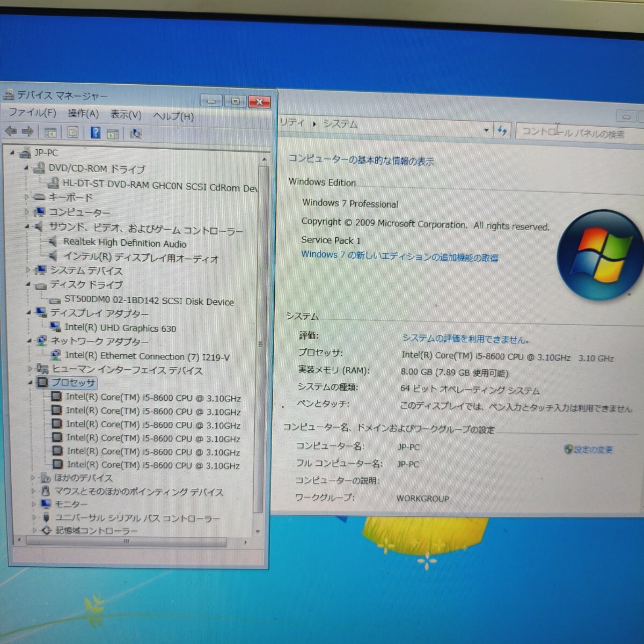Image resolution: width=644 pixels, height=644 pixels.
Task: Click the システム breadcrumb in address bar
Action: coord(340,124)
